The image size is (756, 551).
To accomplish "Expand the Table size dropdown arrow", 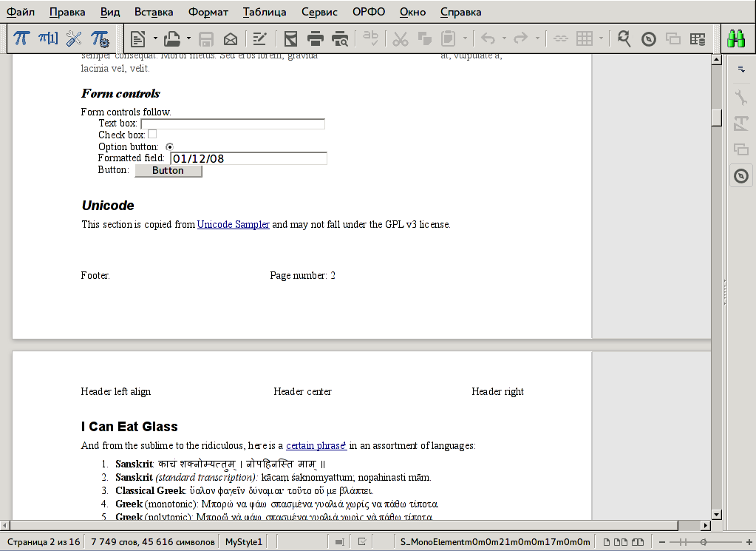I will [601, 38].
